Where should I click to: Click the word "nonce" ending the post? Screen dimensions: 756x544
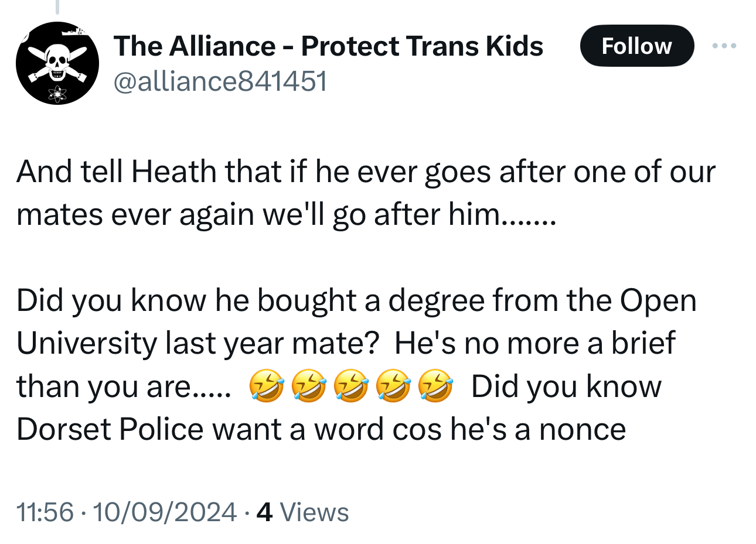pos(583,429)
